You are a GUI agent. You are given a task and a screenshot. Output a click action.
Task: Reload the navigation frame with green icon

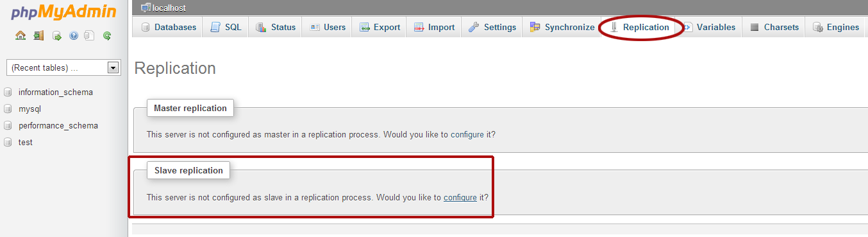[x=107, y=36]
